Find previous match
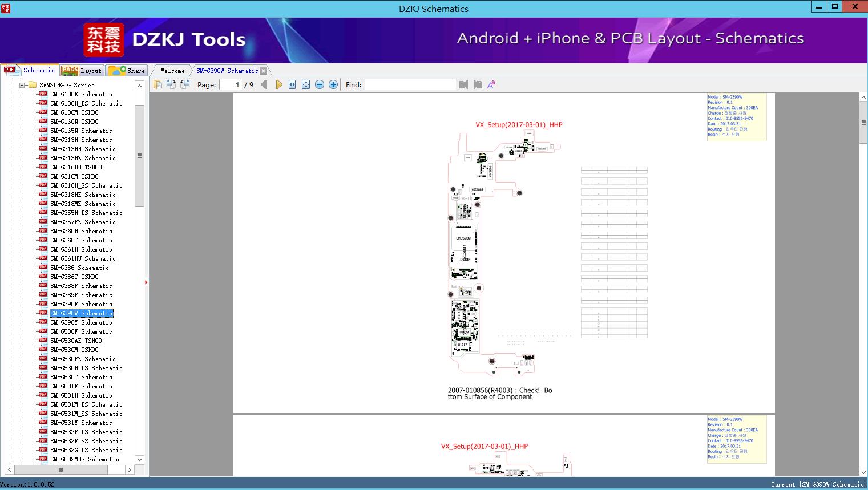The height and width of the screenshot is (490, 868). click(x=463, y=84)
